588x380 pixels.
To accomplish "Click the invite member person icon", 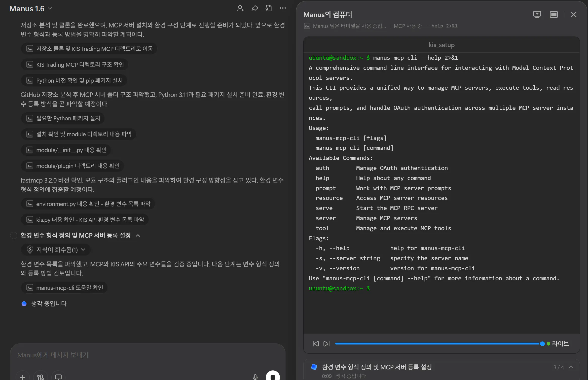I will 240,8.
